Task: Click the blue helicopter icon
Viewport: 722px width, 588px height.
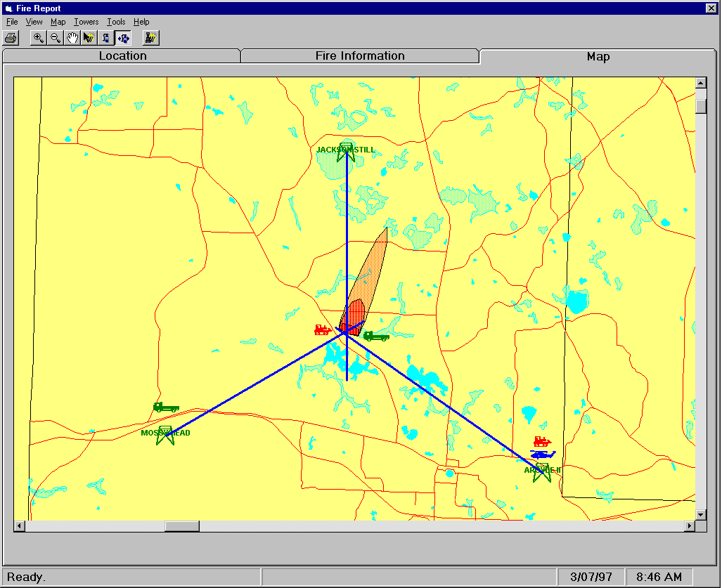Action: [x=543, y=455]
